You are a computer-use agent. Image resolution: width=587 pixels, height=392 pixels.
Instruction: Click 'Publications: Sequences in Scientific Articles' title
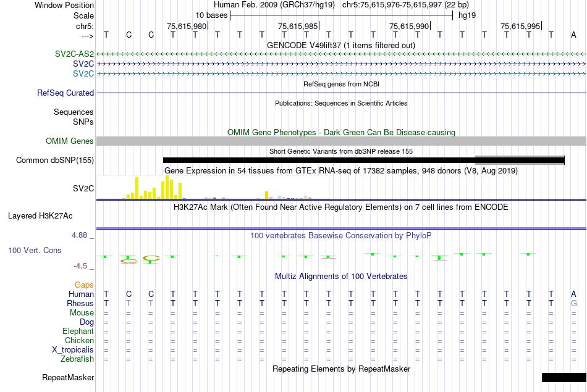[341, 103]
